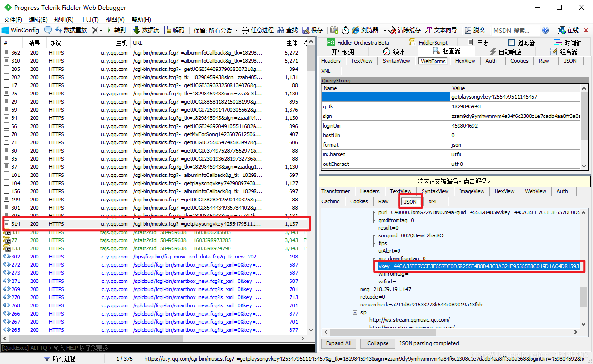
Task: Click the comment bubble toolbar icon
Action: point(48,30)
